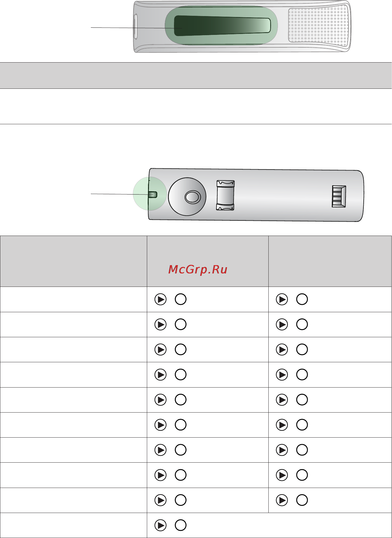
Task: Click the oval center button inside round dial
Action: point(192,197)
